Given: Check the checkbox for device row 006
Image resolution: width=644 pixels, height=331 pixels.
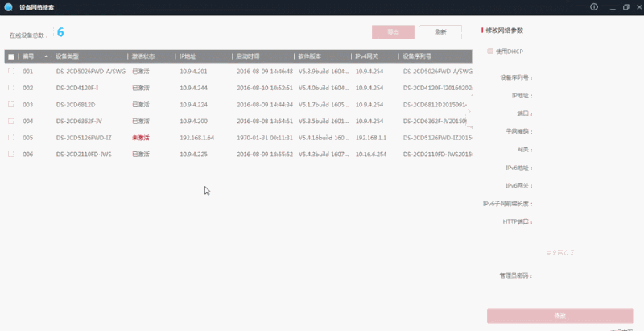Looking at the screenshot, I should [11, 154].
